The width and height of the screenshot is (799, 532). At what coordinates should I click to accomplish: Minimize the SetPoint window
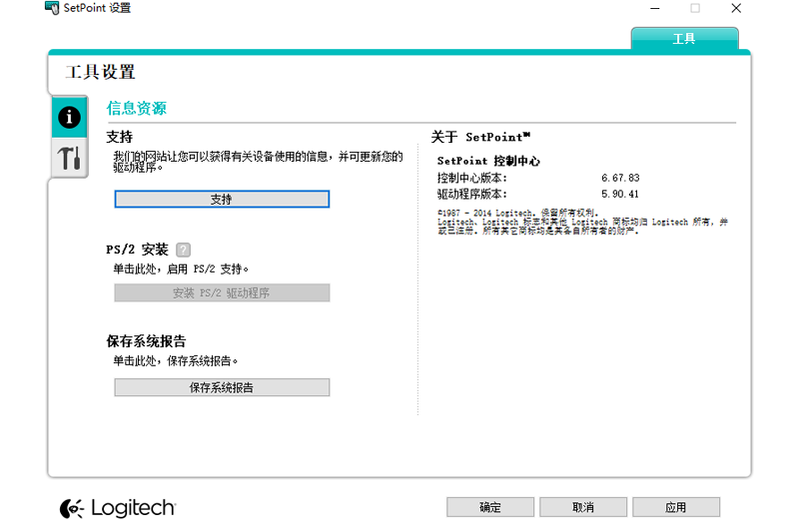pos(655,8)
